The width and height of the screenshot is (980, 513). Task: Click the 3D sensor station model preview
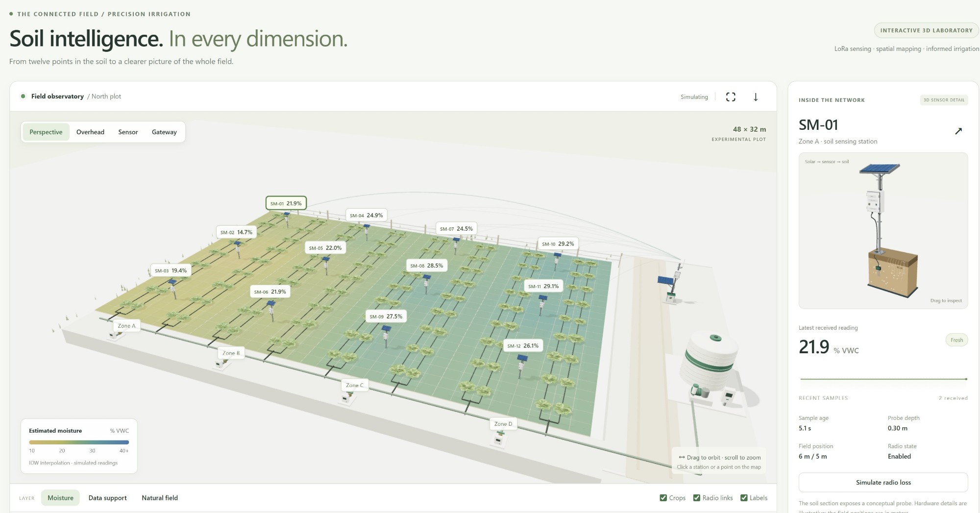pos(883,230)
